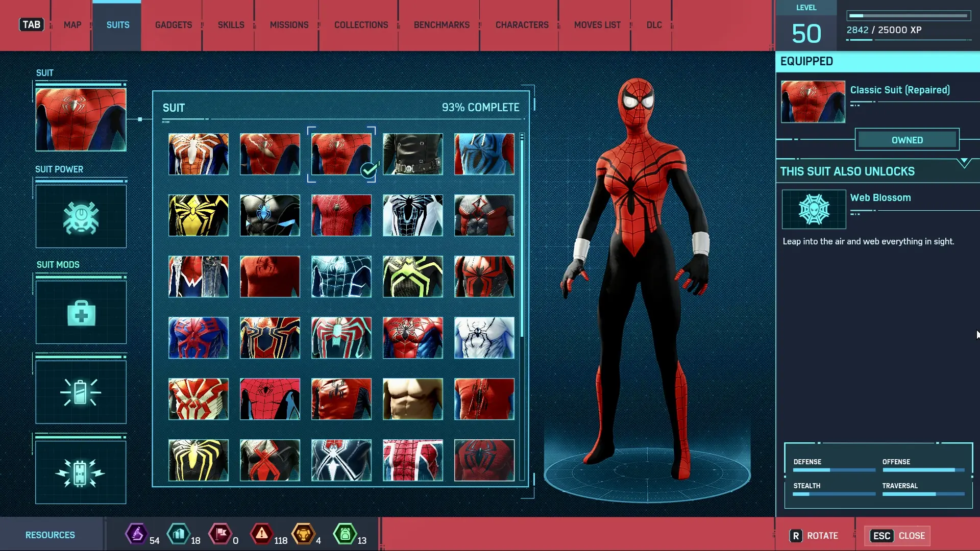
Task: Click the Web Blossom unlock icon
Action: (814, 209)
